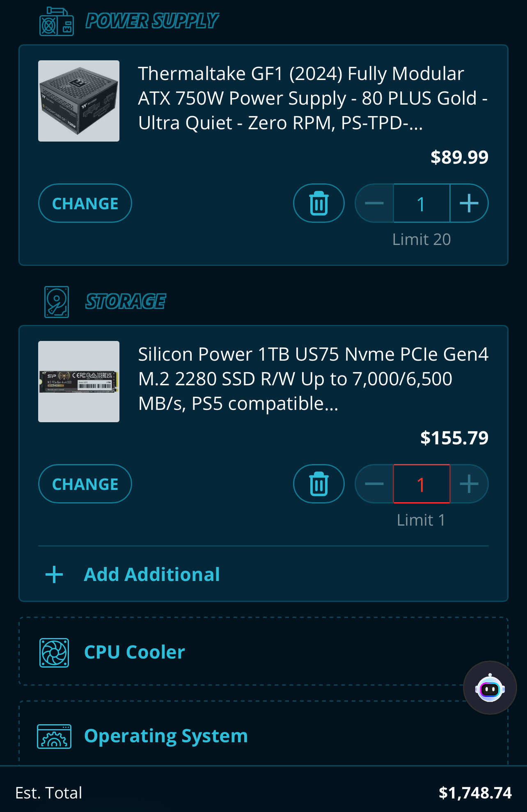Image resolution: width=527 pixels, height=812 pixels.
Task: Expand the CPU Cooler section
Action: click(x=134, y=652)
